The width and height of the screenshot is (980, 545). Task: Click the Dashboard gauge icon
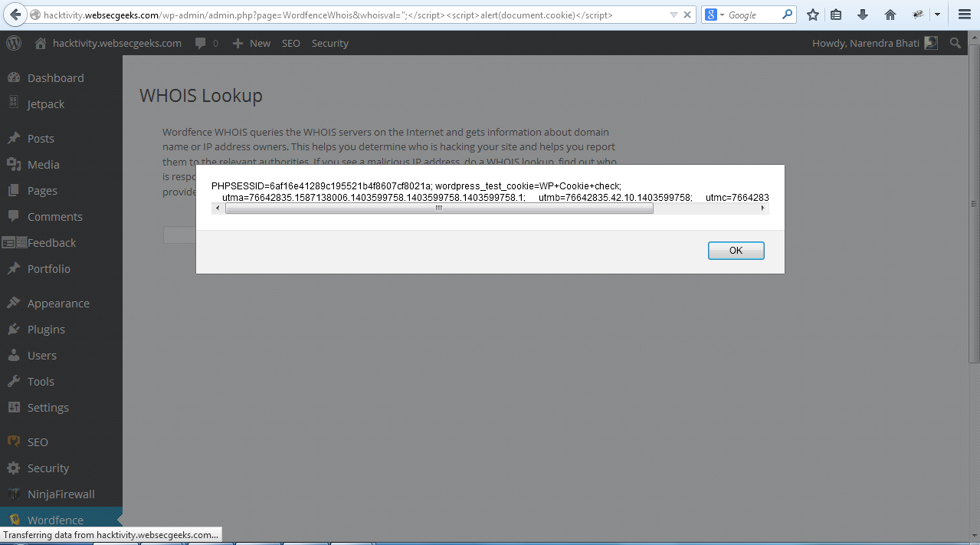click(14, 77)
